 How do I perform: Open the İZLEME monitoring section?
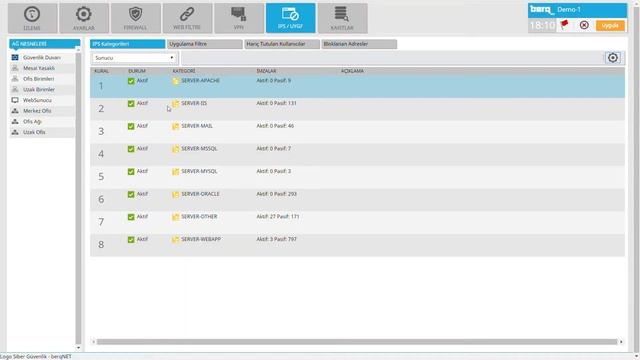[x=32, y=18]
